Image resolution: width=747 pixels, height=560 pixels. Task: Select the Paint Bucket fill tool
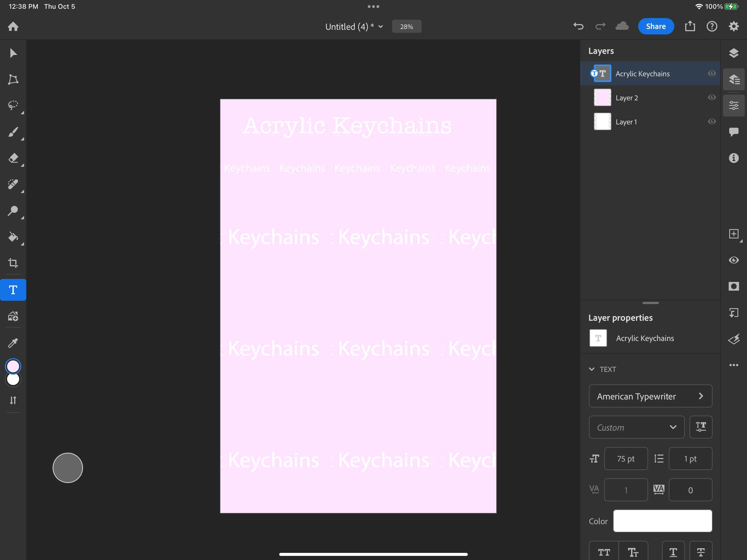click(x=13, y=237)
